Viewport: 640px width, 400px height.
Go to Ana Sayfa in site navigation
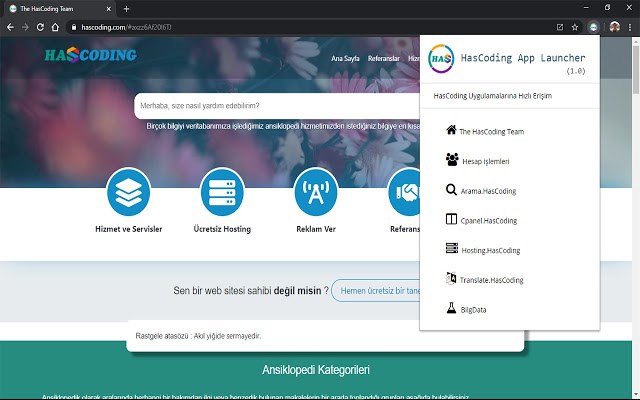coord(345,59)
